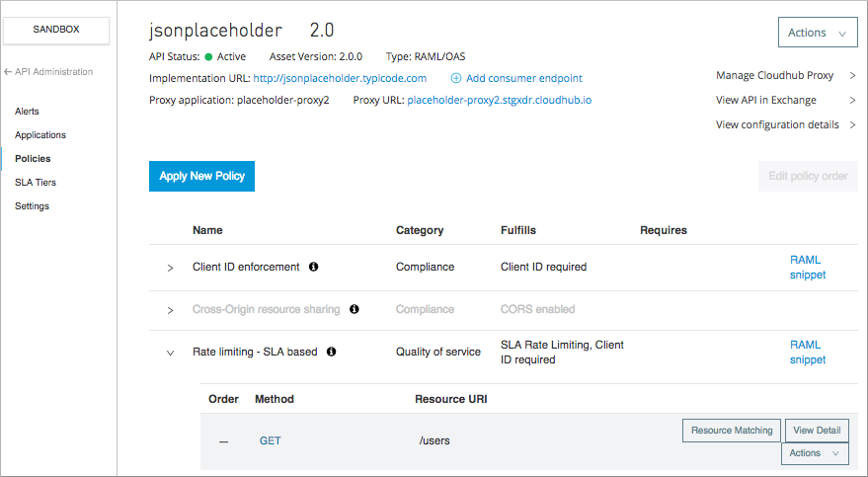Screen dimensions: 868x477
Task: Click the Requires column header
Action: [664, 230]
